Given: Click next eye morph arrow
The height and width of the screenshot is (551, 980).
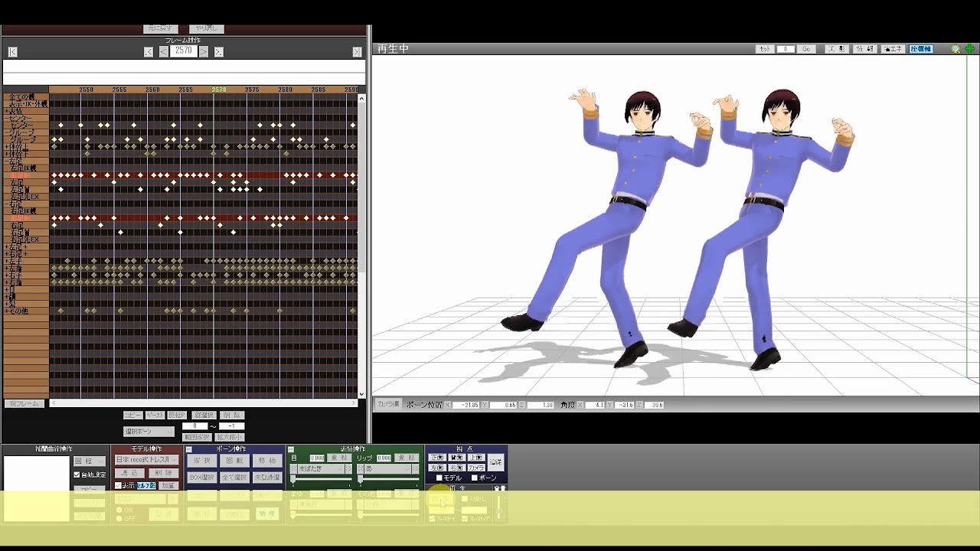Looking at the screenshot, I should (348, 468).
